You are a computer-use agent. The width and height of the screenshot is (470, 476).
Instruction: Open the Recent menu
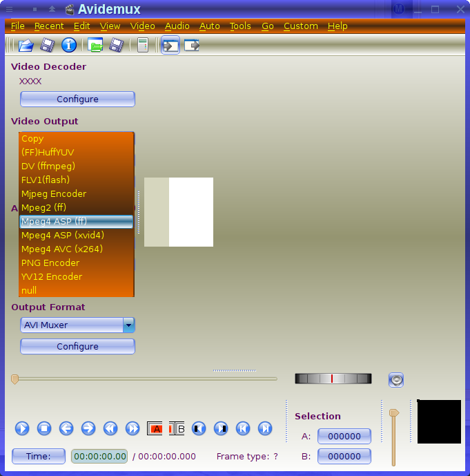point(49,26)
